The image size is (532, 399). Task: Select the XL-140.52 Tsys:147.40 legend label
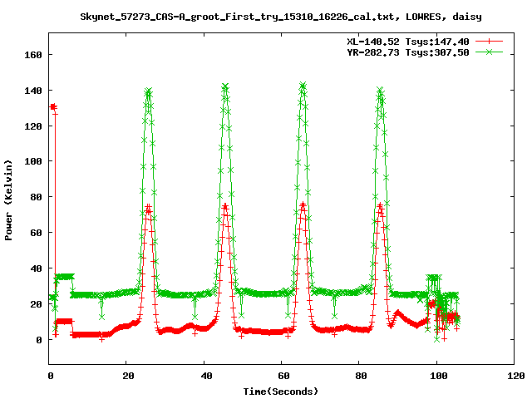click(x=408, y=42)
